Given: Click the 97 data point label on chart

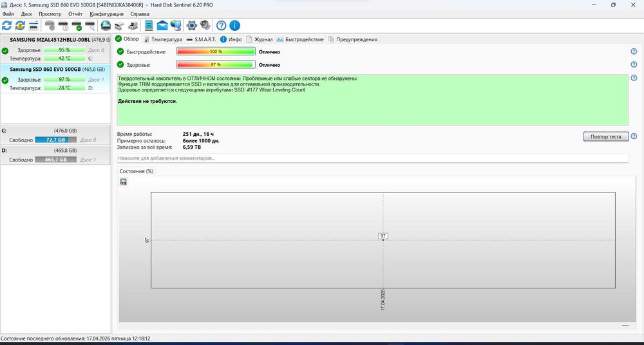Looking at the screenshot, I should coord(383,236).
